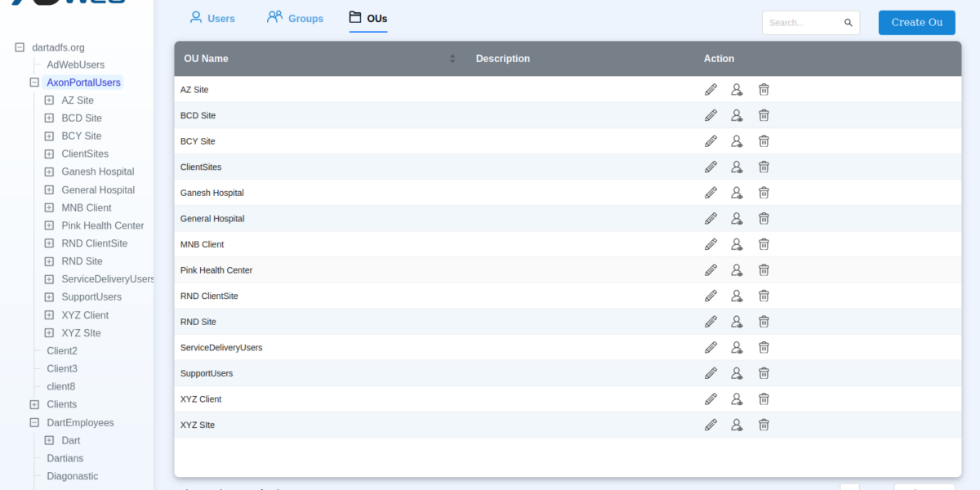Focus the Search input field
Screen dimensions: 980x490
[x=802, y=23]
